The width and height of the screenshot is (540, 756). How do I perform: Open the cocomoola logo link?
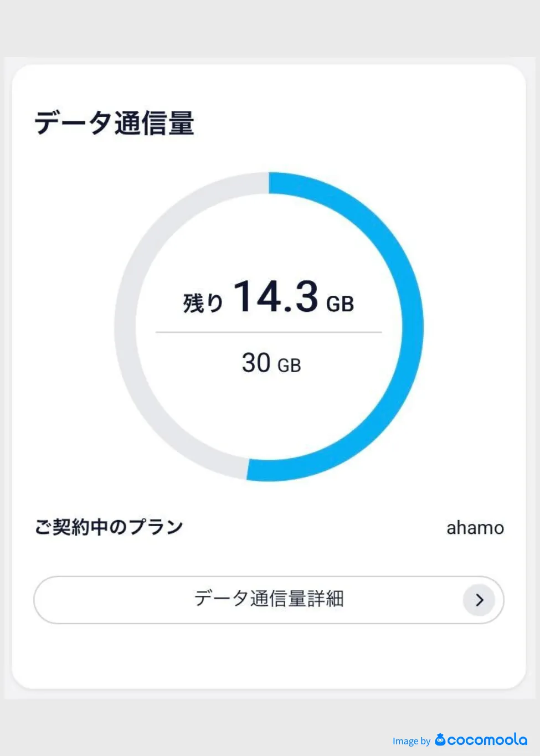coord(487,740)
